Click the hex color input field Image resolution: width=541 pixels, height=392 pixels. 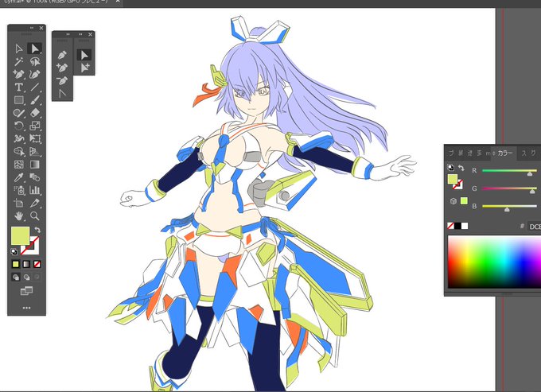click(x=534, y=227)
